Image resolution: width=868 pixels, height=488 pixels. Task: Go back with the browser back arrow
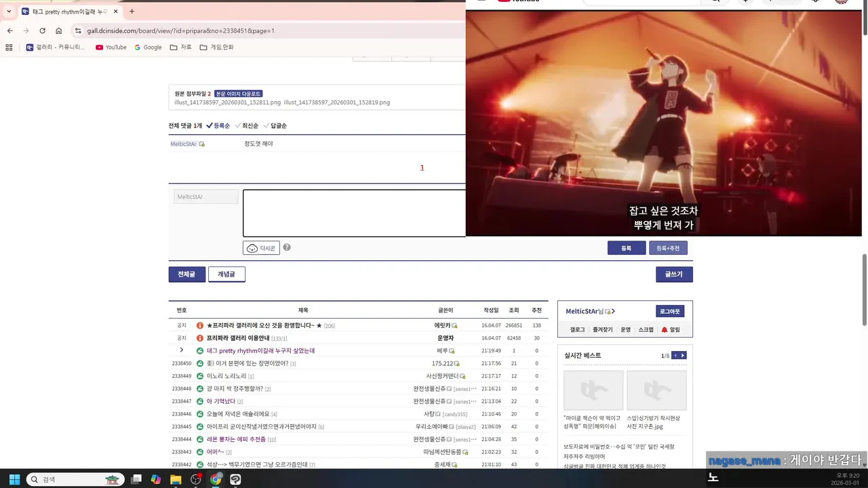(x=9, y=30)
